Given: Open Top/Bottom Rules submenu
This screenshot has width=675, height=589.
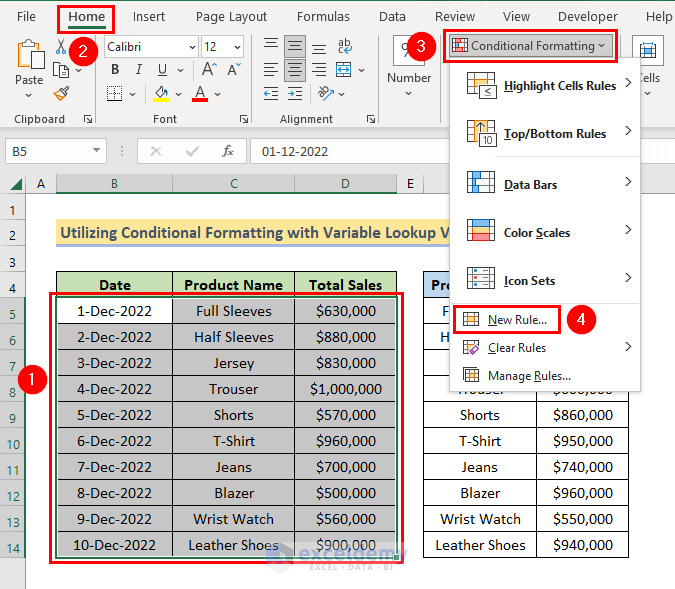Looking at the screenshot, I should [545, 133].
